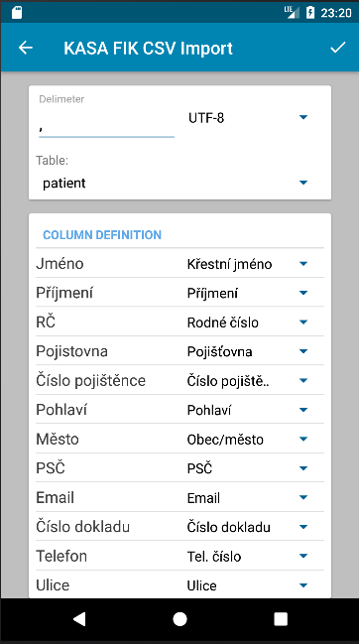
Task: Tap the Android back navigation button
Action: point(79,619)
